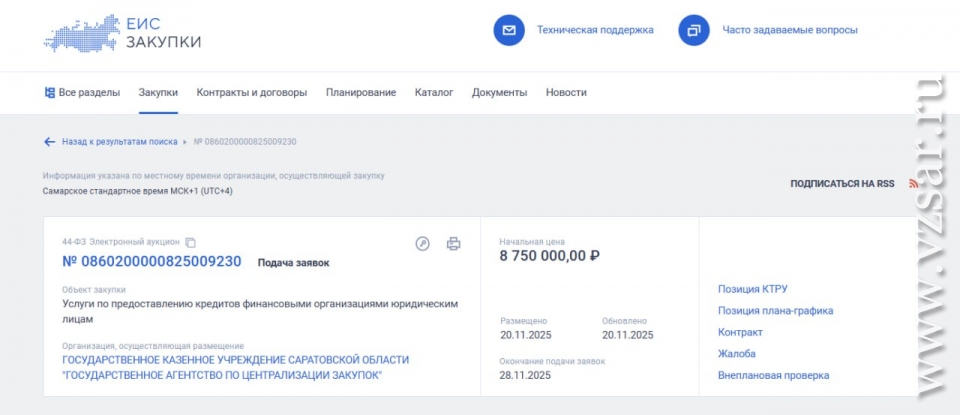Click the electronic signature icon in card
The width and height of the screenshot is (960, 415).
pos(422,243)
